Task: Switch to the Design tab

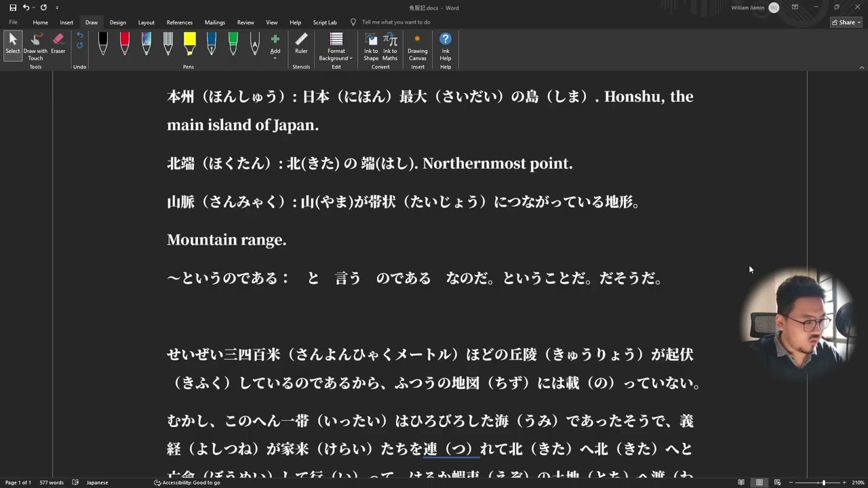Action: tap(118, 22)
